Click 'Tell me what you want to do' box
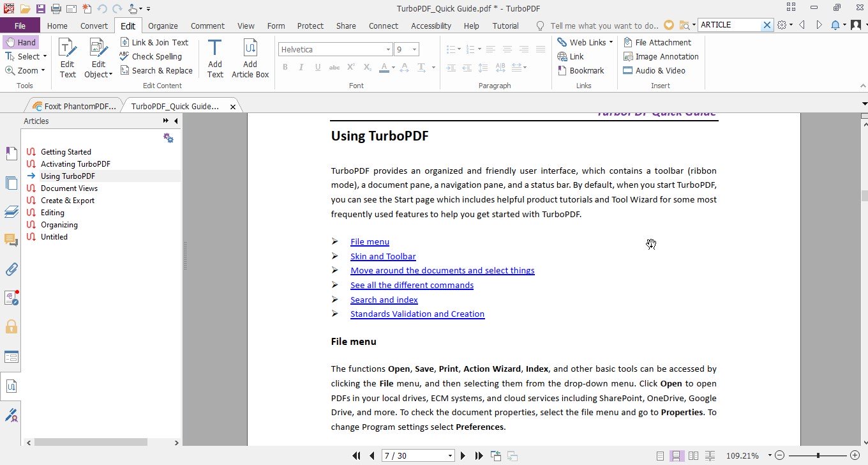Viewport: 868px width, 465px height. (604, 26)
